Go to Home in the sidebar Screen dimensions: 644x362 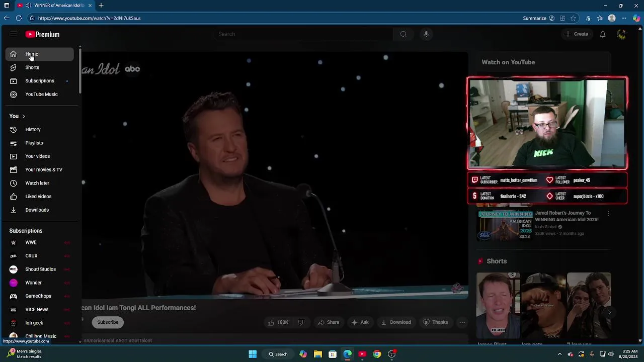coord(40,54)
